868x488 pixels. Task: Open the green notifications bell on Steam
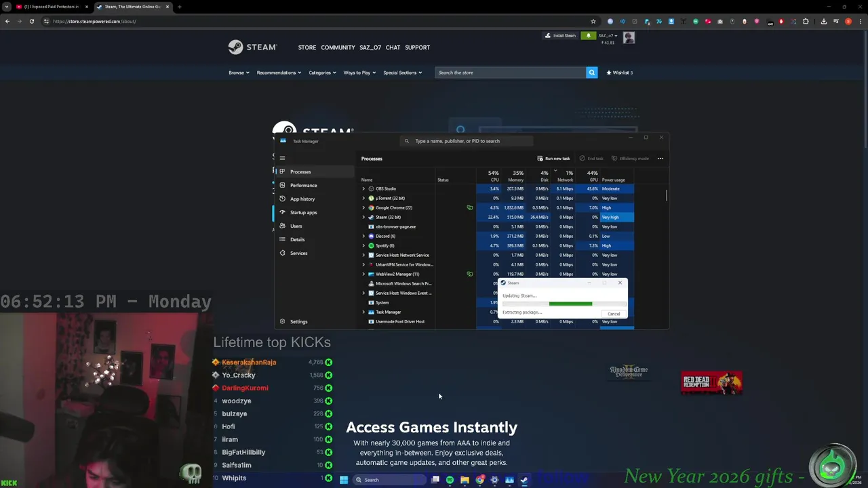588,36
